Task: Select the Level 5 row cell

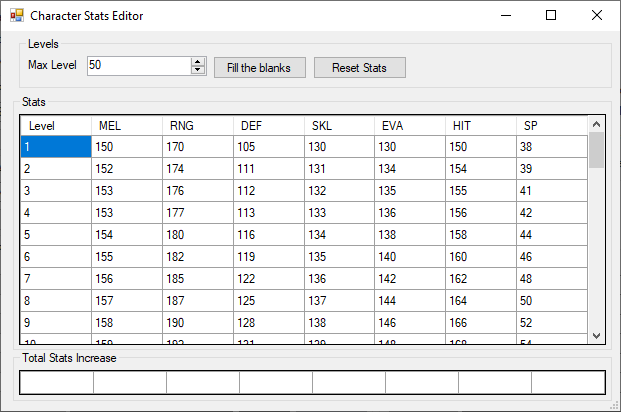Action: [56, 235]
